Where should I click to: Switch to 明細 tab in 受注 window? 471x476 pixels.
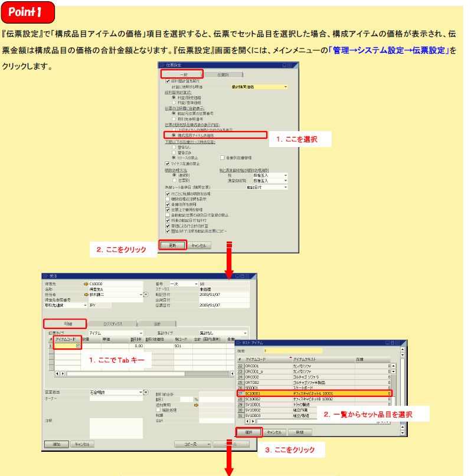(66, 324)
